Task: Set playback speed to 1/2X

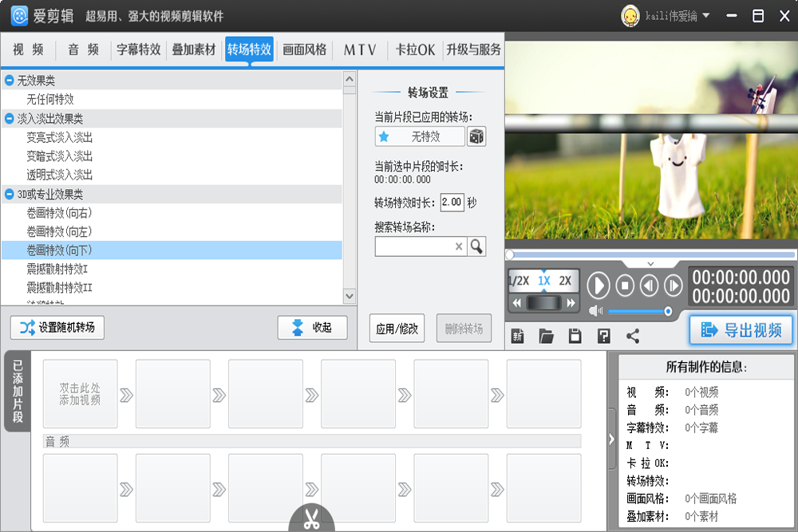Action: click(519, 281)
